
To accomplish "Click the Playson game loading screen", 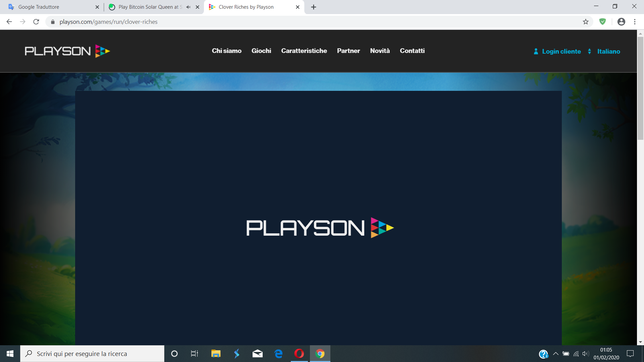I will pyautogui.click(x=318, y=218).
